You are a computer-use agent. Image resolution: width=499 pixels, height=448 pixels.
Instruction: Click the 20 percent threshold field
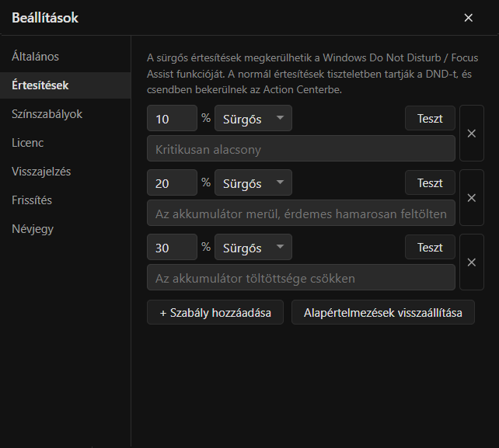pyautogui.click(x=173, y=182)
